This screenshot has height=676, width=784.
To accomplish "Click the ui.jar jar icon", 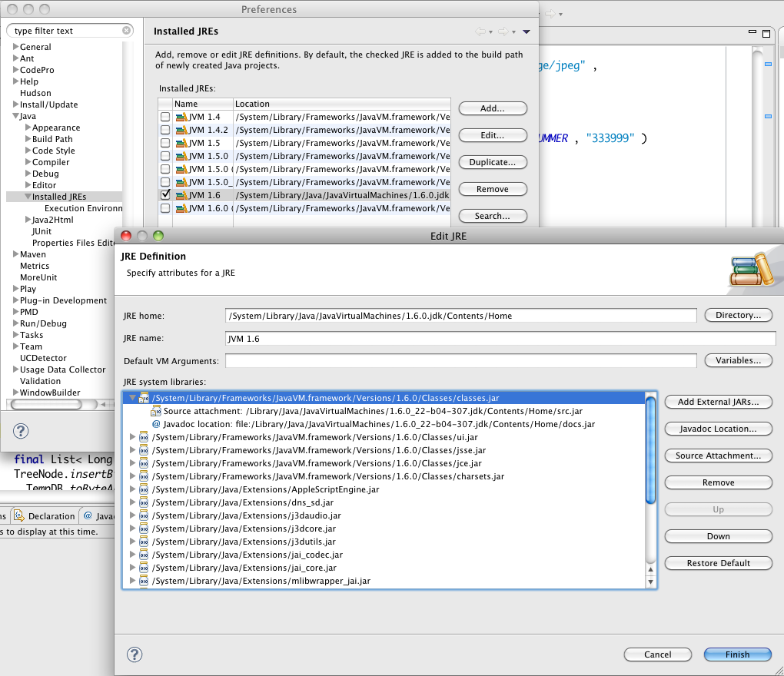I will click(x=144, y=437).
